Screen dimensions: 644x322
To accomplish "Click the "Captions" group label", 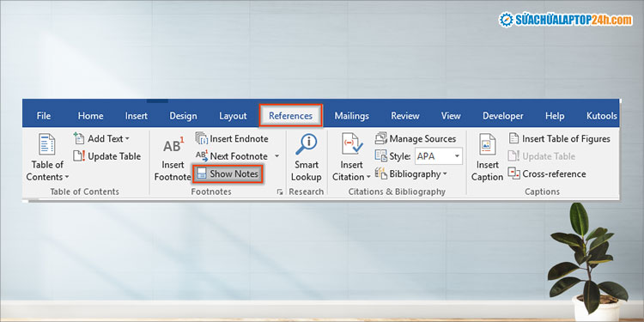I will [542, 191].
